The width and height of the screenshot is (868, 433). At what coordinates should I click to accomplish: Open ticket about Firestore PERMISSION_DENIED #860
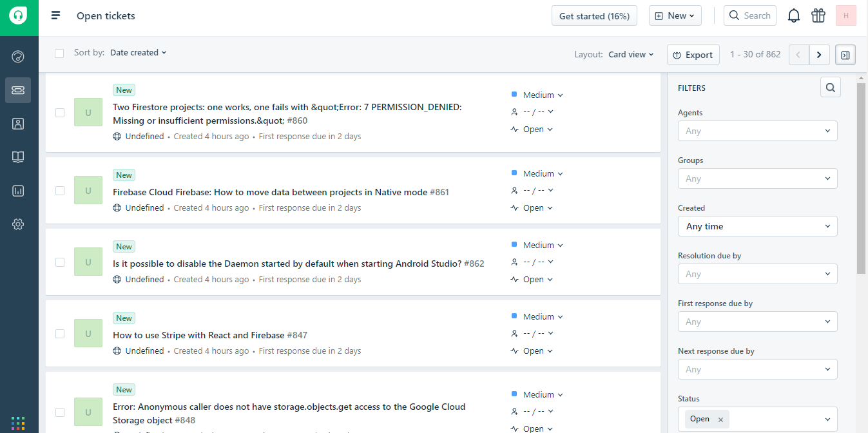[x=287, y=113]
